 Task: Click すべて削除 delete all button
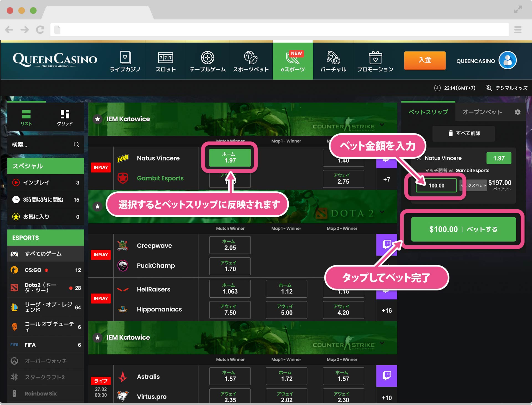pos(464,133)
